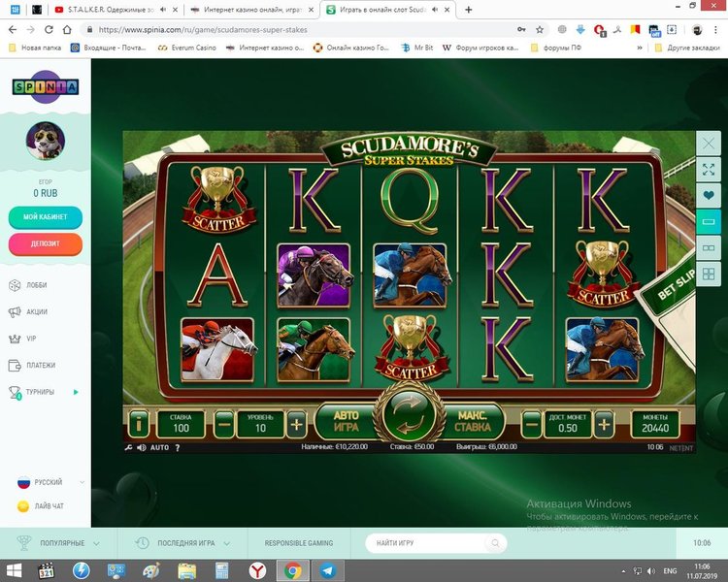Viewport: 728px width, 582px height.
Task: Toggle fullscreen mode for the game
Action: pos(708,169)
